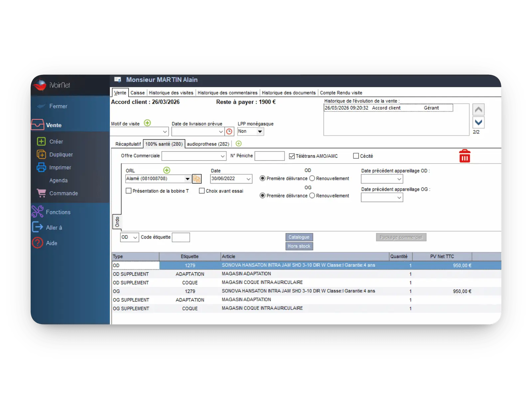Click the clock icon beside delivery date
This screenshot has height=399, width=532.
pos(229,132)
